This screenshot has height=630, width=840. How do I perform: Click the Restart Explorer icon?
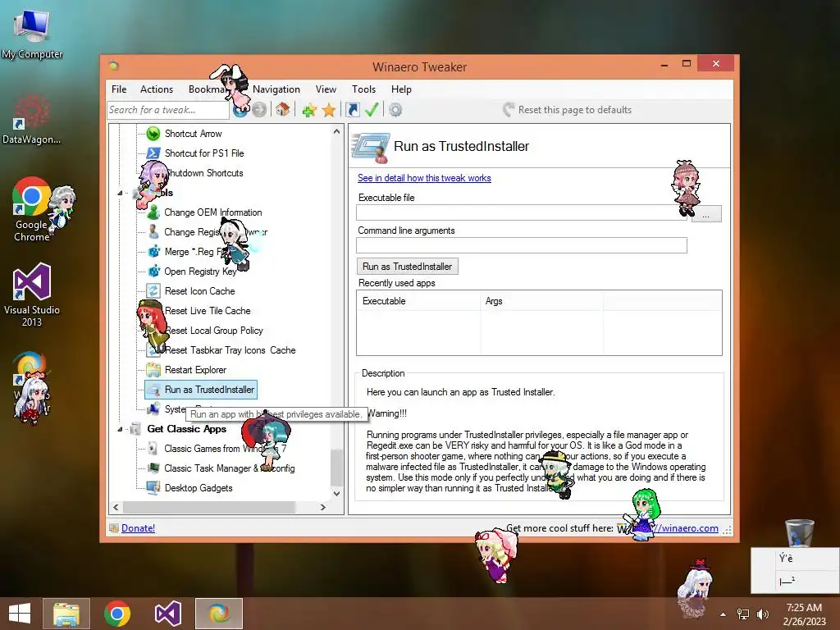[153, 370]
